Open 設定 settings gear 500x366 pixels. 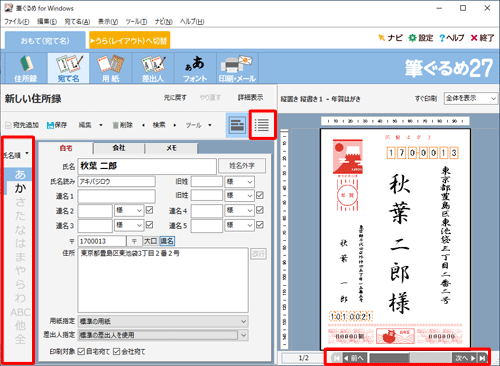(421, 38)
